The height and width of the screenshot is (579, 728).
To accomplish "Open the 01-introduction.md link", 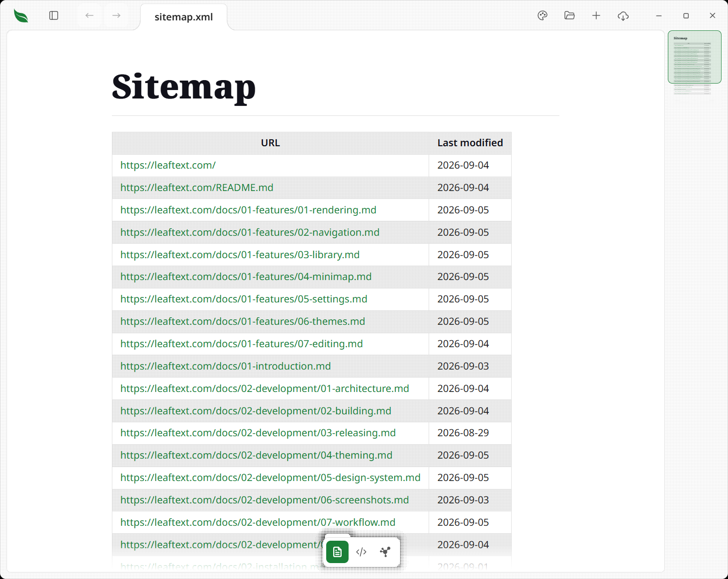I will click(225, 366).
